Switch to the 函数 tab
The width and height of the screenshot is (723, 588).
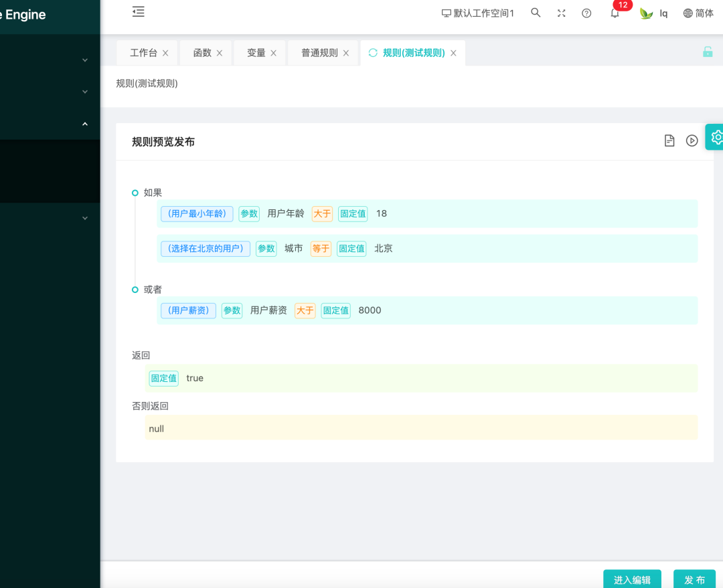tap(201, 52)
